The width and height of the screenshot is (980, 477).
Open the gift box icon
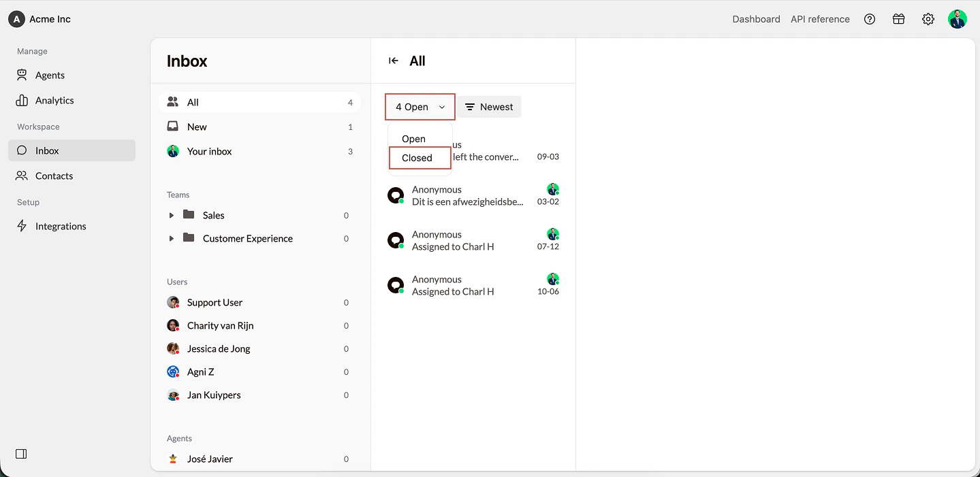(899, 19)
